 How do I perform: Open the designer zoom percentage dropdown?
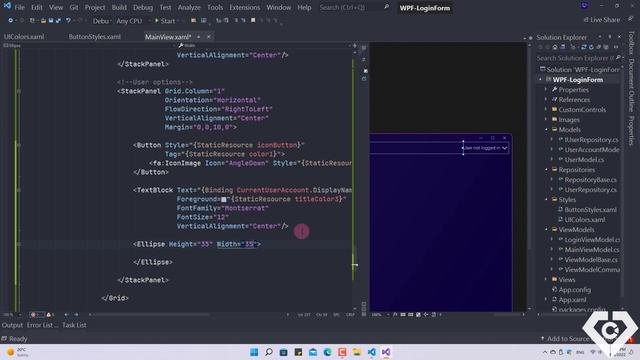[x=380, y=315]
